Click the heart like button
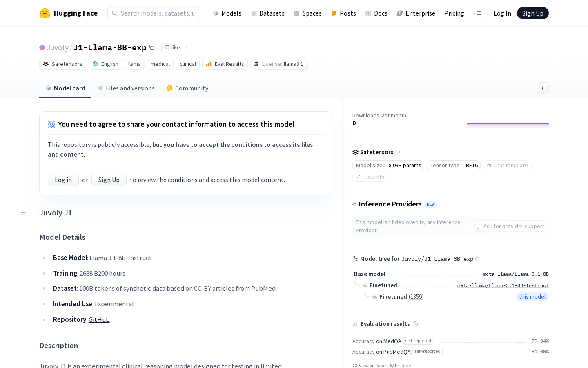 pyautogui.click(x=172, y=47)
